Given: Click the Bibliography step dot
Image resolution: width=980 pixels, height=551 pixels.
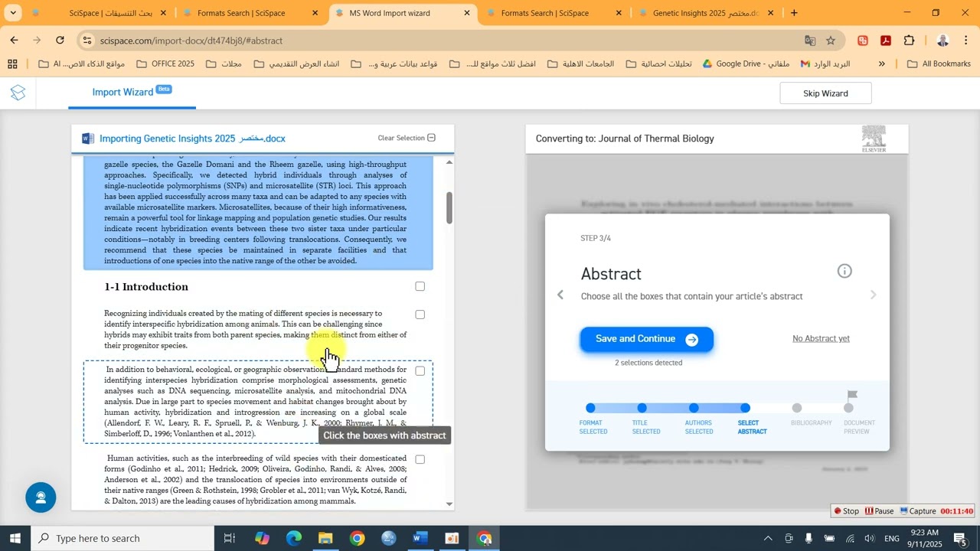Looking at the screenshot, I should 797,408.
